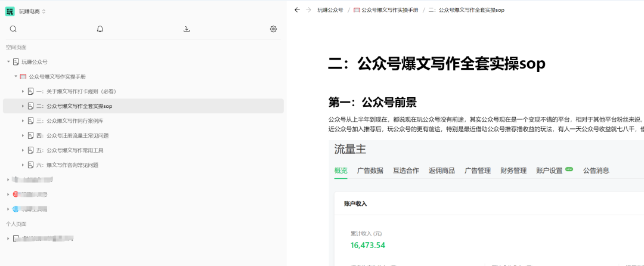Expand the 三：公众爆文写作同行案例库 page arrow
The height and width of the screenshot is (266, 644).
coord(23,121)
